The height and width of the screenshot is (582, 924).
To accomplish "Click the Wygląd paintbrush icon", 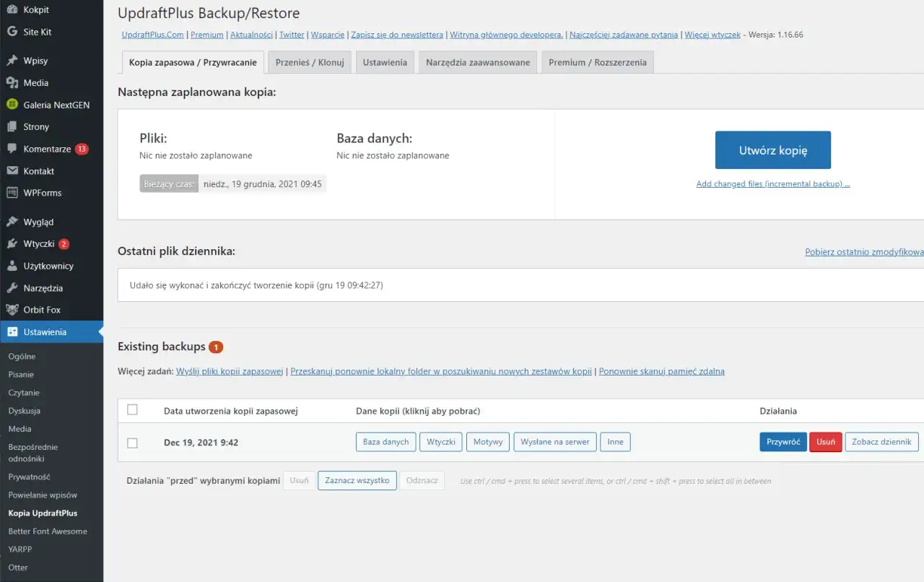I will click(x=12, y=222).
